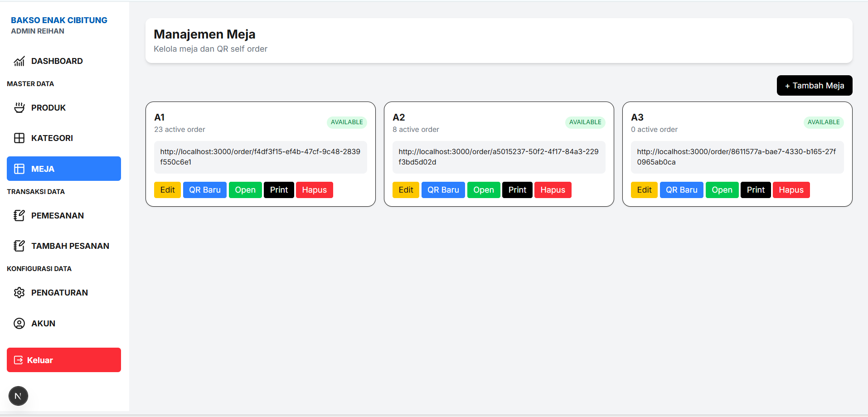The width and height of the screenshot is (868, 417).
Task: Click the Akun user circle icon
Action: click(19, 324)
